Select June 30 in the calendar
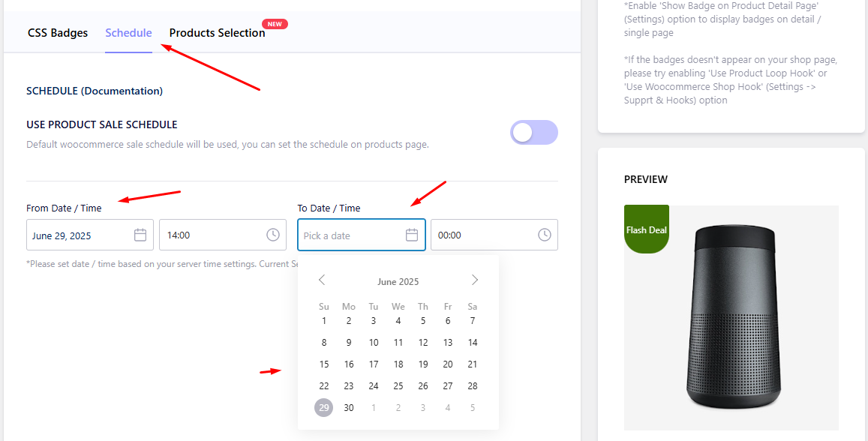868x441 pixels. pos(349,408)
